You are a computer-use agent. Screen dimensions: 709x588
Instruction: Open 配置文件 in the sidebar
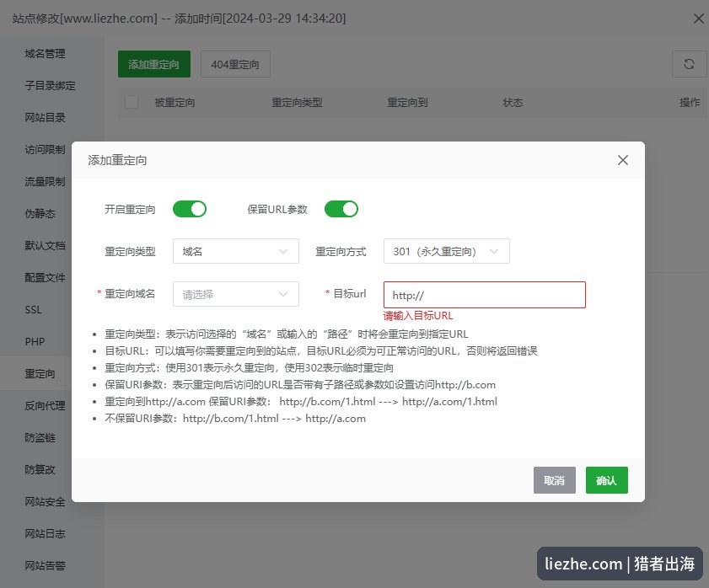click(45, 277)
